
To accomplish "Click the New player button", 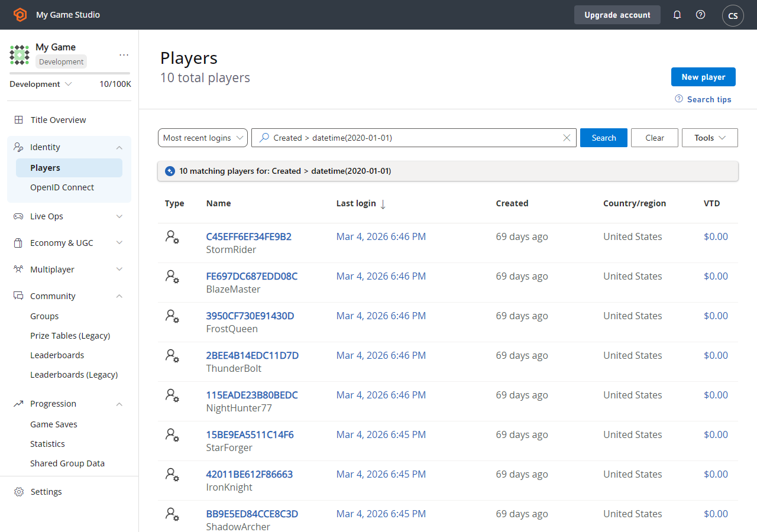I will [x=703, y=77].
